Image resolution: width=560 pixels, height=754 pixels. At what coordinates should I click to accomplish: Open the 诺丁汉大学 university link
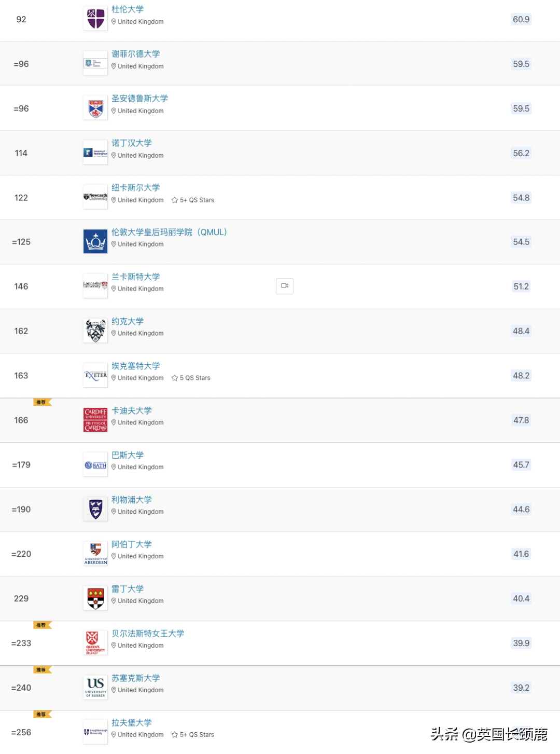click(x=132, y=143)
